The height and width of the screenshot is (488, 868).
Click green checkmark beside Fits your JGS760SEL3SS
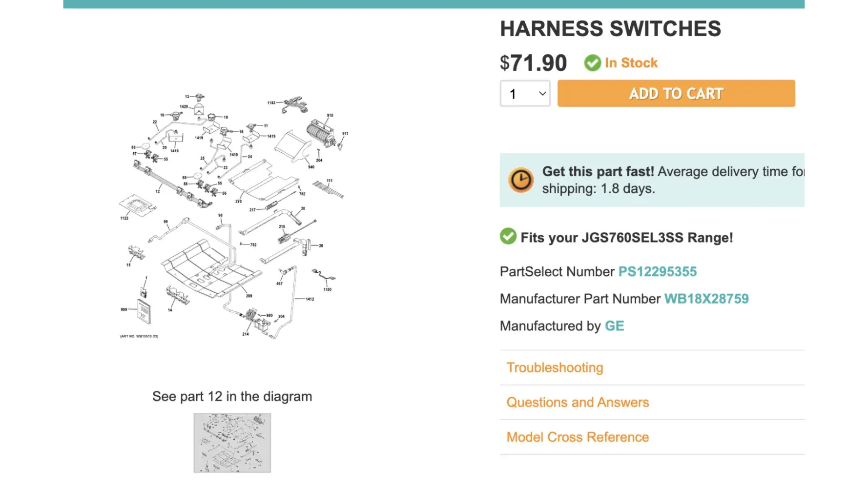(508, 237)
